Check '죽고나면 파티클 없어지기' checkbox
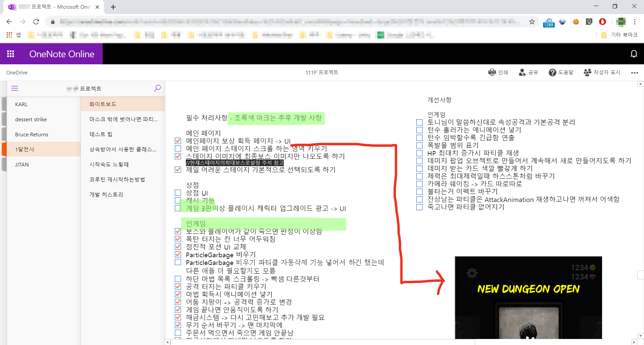The width and height of the screenshot is (644, 345). 419,207
